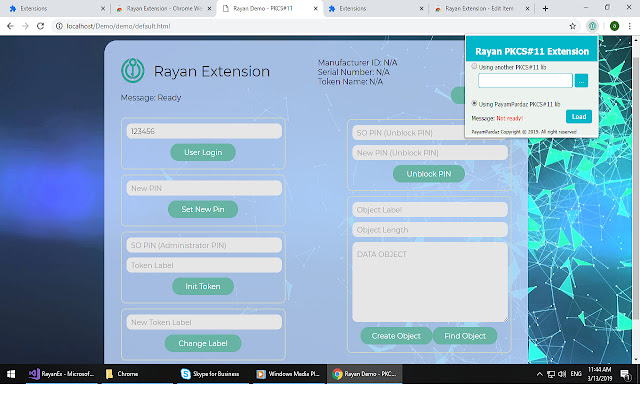
Task: Show hidden system tray icons
Action: (x=539, y=374)
